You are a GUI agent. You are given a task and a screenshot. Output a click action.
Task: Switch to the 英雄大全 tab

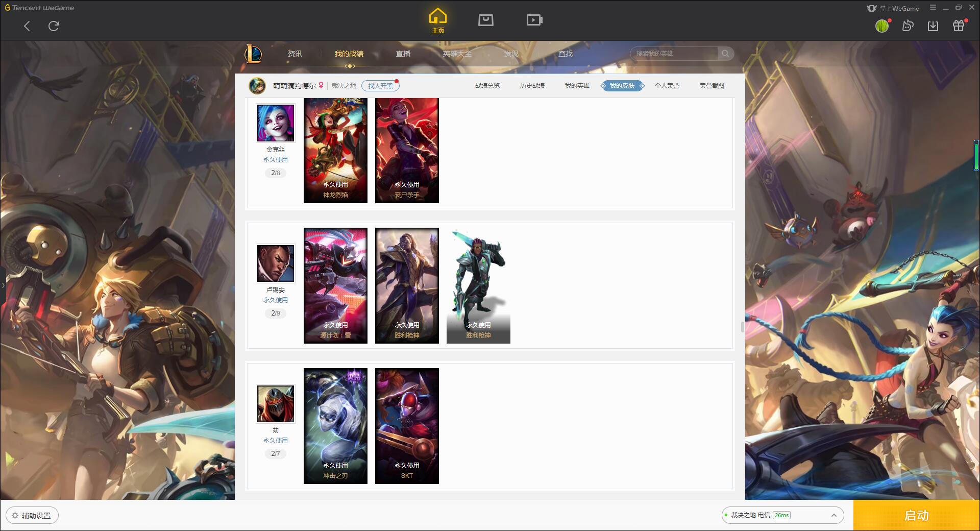[457, 54]
